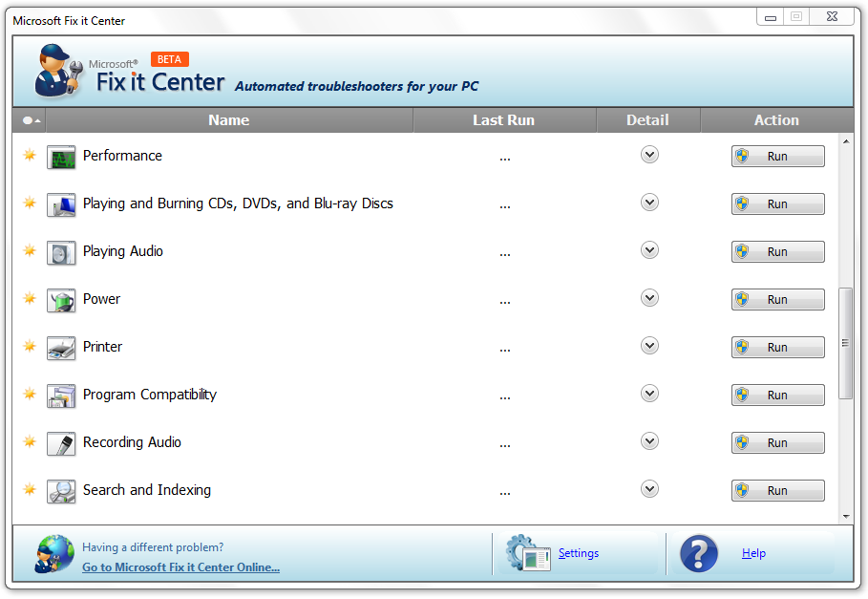The height and width of the screenshot is (599, 868).
Task: Click the Action column header
Action: click(x=776, y=120)
